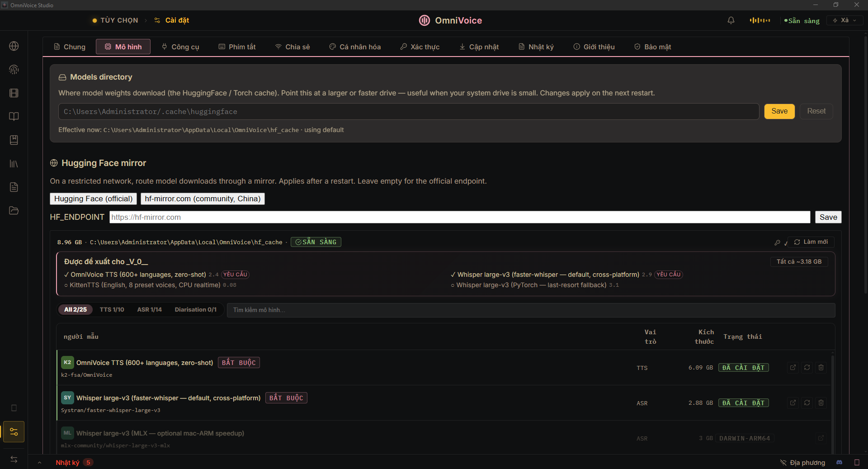The image size is (868, 469).
Task: Open the open-book icon in the sidebar
Action: [x=14, y=117]
